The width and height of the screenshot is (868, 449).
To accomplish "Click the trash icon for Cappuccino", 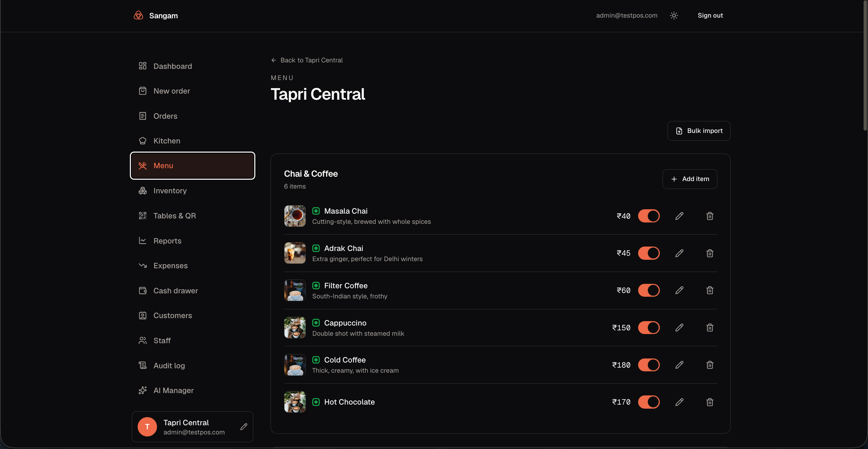I will (710, 328).
